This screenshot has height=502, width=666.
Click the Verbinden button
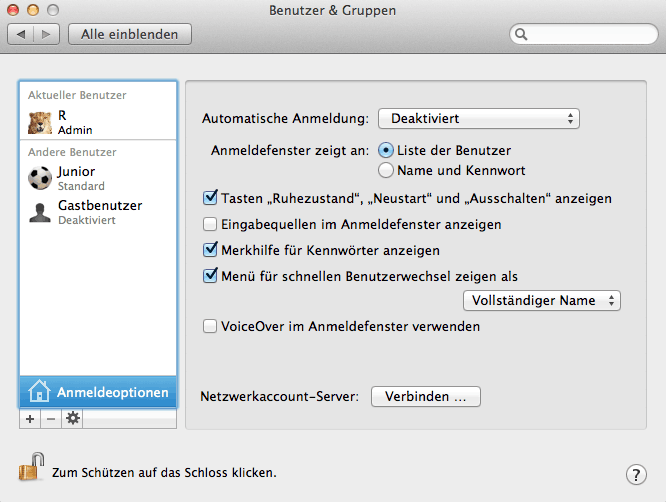[x=426, y=396]
